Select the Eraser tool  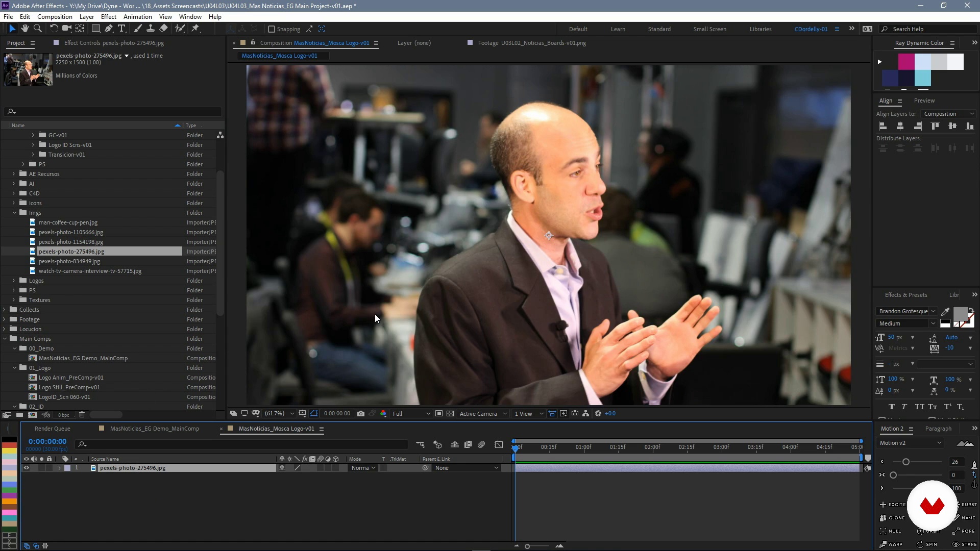[163, 29]
